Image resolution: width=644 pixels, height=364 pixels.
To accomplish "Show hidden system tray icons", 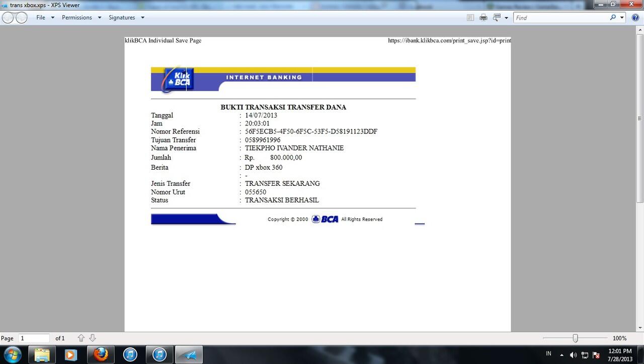I will pyautogui.click(x=561, y=355).
